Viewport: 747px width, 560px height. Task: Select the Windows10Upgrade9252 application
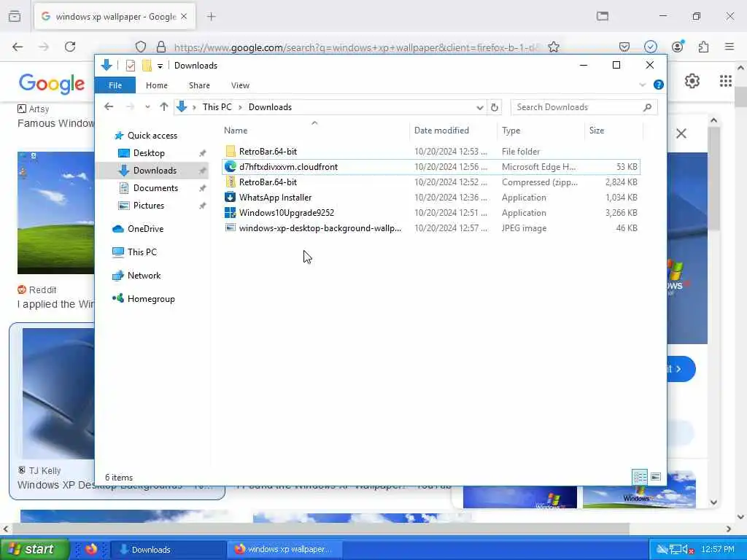(431, 212)
